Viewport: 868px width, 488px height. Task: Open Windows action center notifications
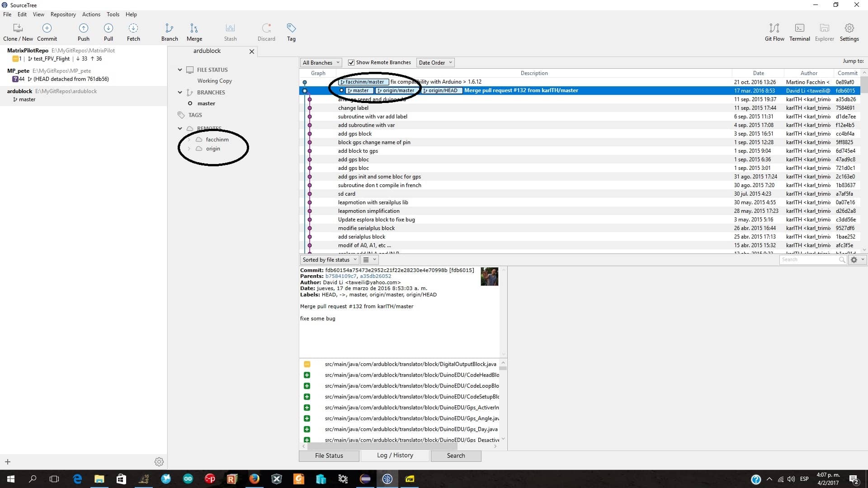point(854,479)
